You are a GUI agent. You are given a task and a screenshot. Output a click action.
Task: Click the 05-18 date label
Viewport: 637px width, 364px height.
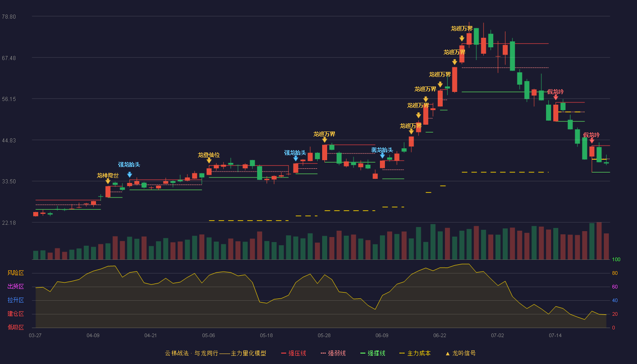(x=266, y=335)
